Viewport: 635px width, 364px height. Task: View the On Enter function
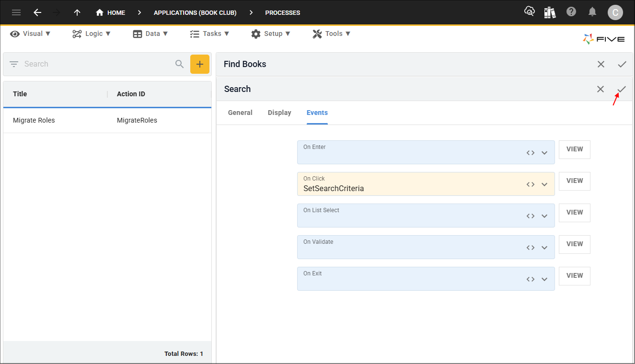[575, 149]
